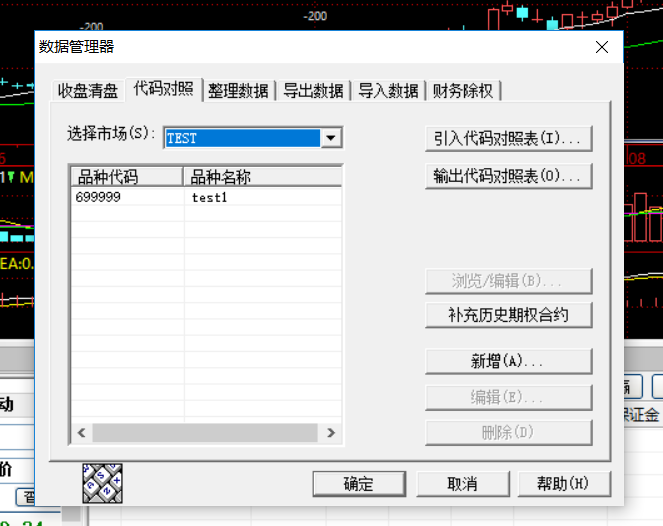Viewport: 663px width, 526px height.
Task: Click the keyboard wizard icon
Action: click(x=102, y=483)
